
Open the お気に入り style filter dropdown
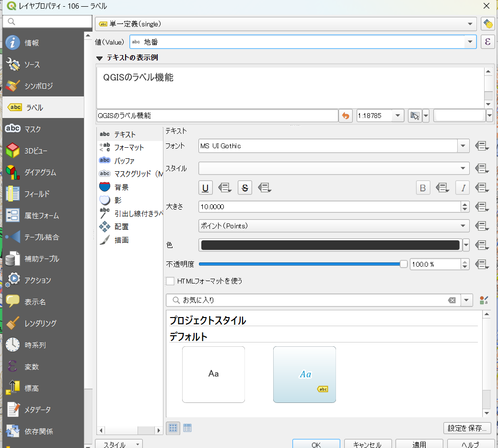pyautogui.click(x=466, y=300)
